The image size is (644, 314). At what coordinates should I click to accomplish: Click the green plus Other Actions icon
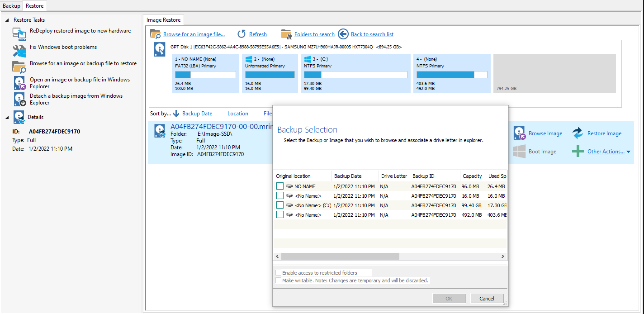pos(578,151)
